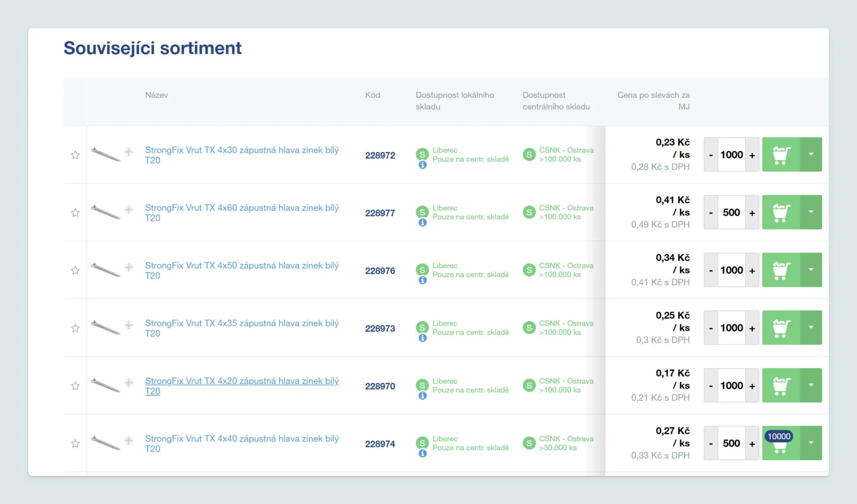Click the green S icon for CSNK Ostrava stock of 228977

tap(529, 212)
